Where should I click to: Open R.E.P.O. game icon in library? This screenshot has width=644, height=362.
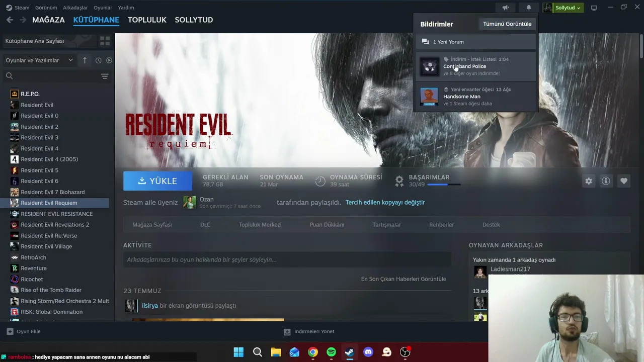click(x=15, y=94)
